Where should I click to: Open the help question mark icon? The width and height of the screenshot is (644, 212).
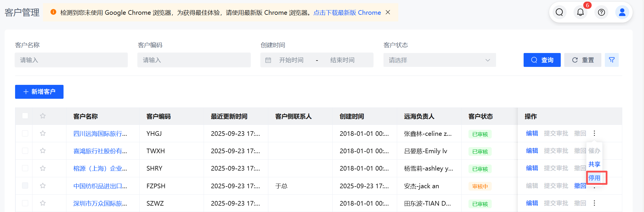coord(601,12)
